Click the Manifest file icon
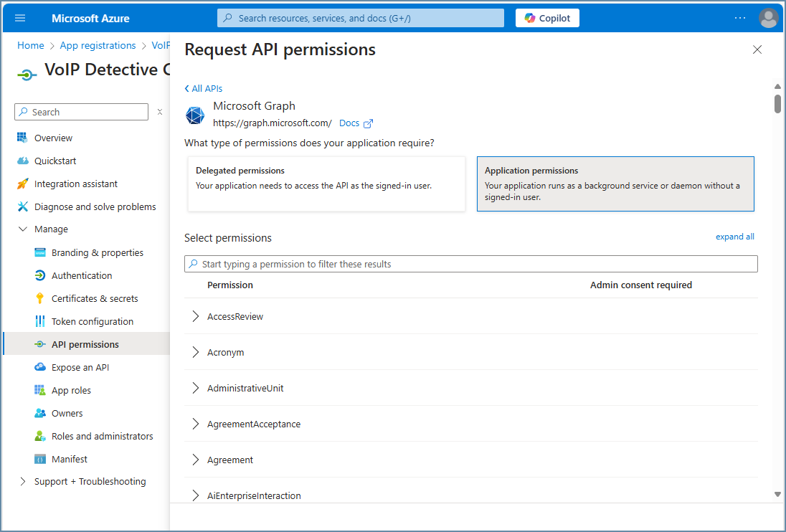The width and height of the screenshot is (786, 532). click(40, 459)
